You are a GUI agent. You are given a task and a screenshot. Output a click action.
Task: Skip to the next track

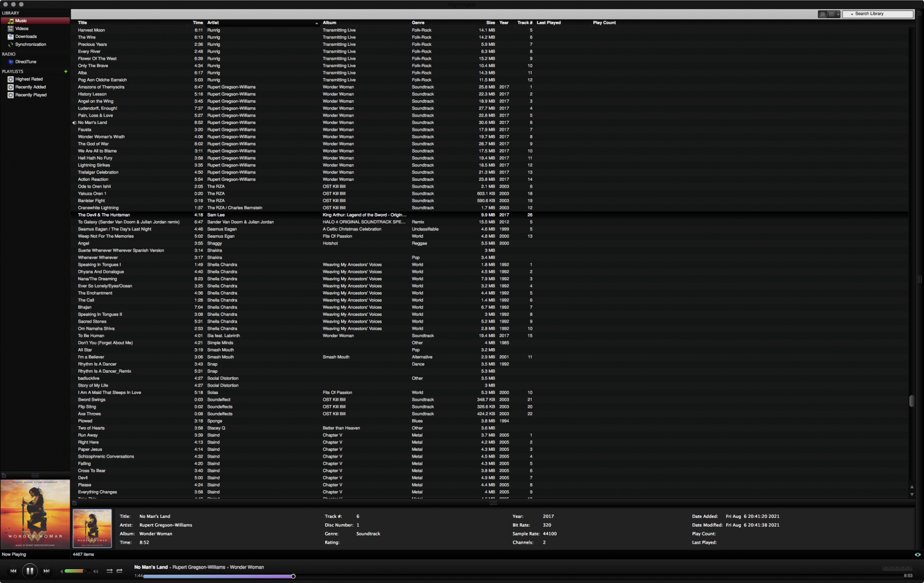[46, 571]
